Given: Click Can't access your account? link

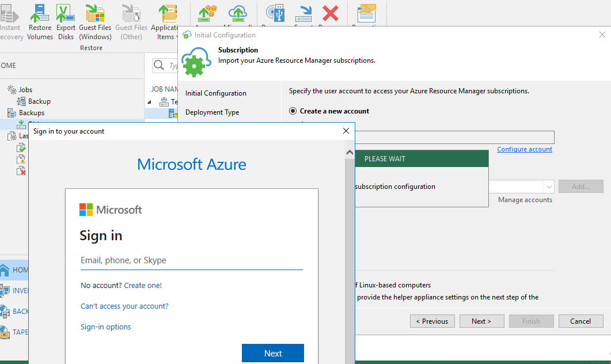Looking at the screenshot, I should pyautogui.click(x=125, y=306).
